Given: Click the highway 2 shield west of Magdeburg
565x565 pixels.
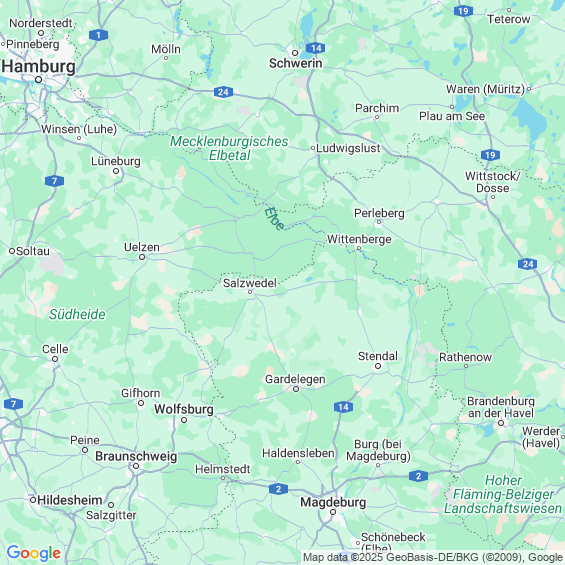Looking at the screenshot, I should click(x=278, y=489).
